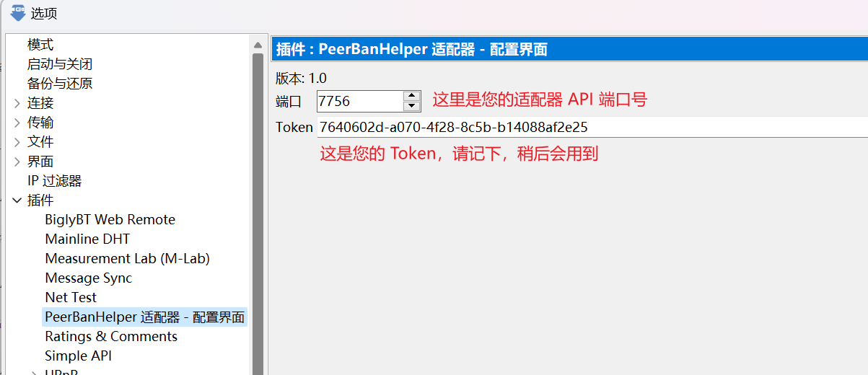Image resolution: width=868 pixels, height=375 pixels.
Task: Expand the 连接 tree node
Action: point(17,103)
